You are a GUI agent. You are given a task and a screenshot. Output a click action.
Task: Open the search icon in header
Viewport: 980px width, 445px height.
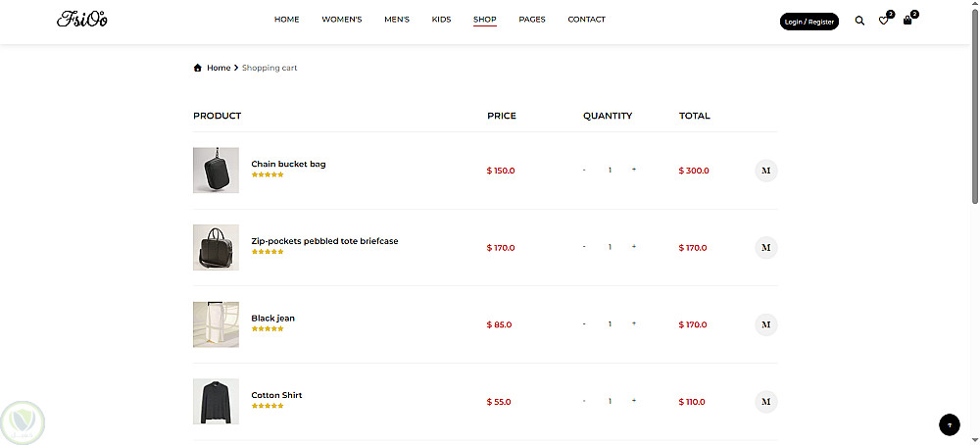pos(859,21)
